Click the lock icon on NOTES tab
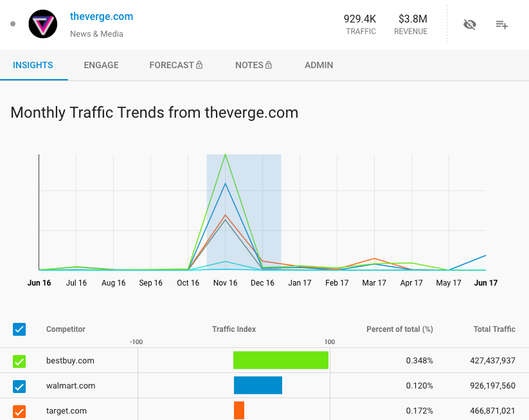Screen dimensions: 529x420 click(x=268, y=65)
